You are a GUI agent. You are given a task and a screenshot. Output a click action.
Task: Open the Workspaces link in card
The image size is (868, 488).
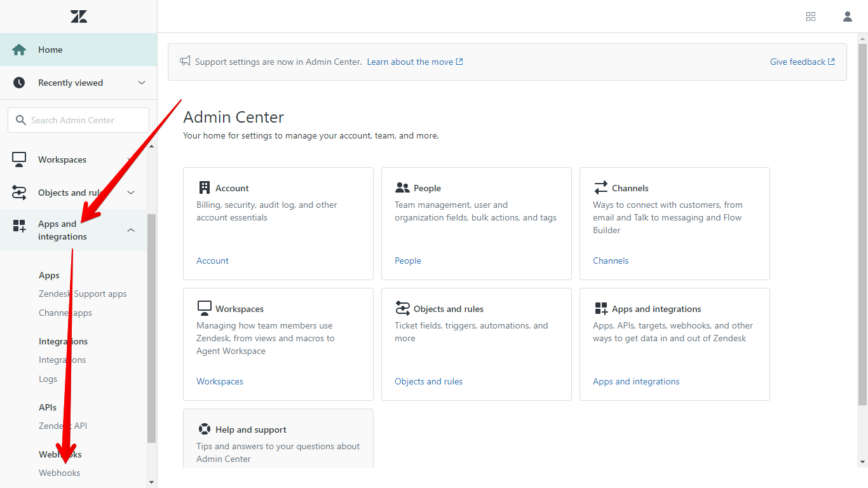click(220, 381)
